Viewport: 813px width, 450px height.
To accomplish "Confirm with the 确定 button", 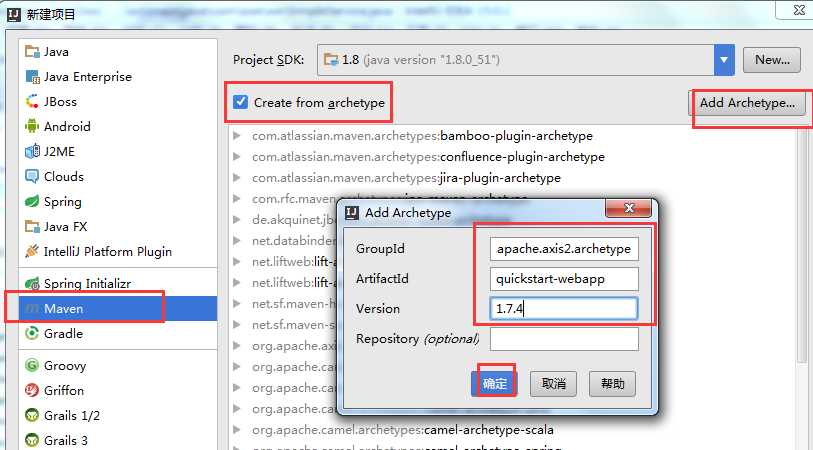I will point(494,384).
